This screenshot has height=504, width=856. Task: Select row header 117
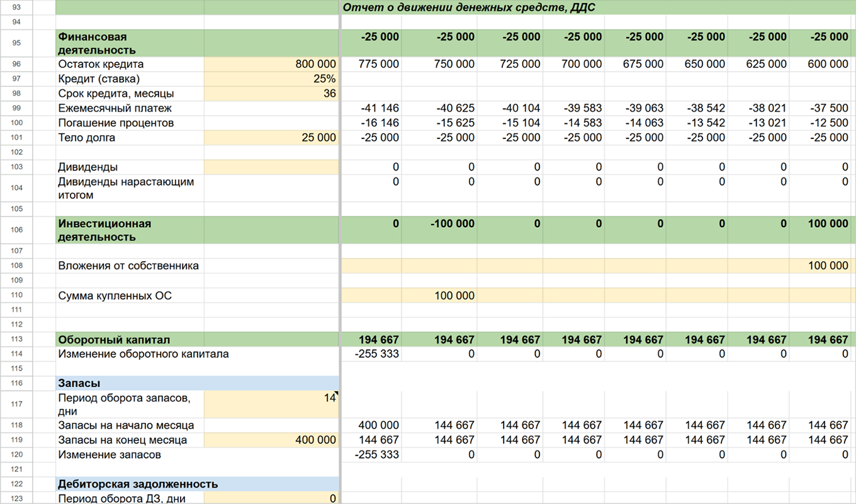16,404
